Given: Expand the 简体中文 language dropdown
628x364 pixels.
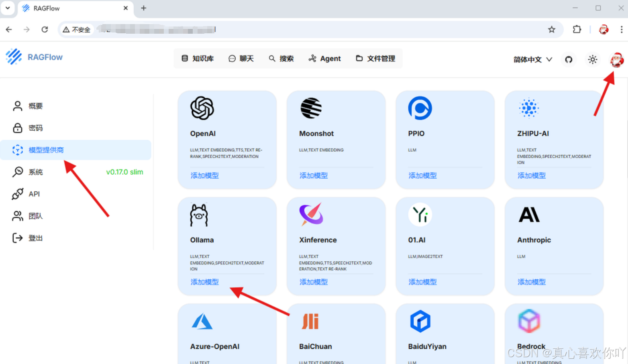Looking at the screenshot, I should [532, 59].
